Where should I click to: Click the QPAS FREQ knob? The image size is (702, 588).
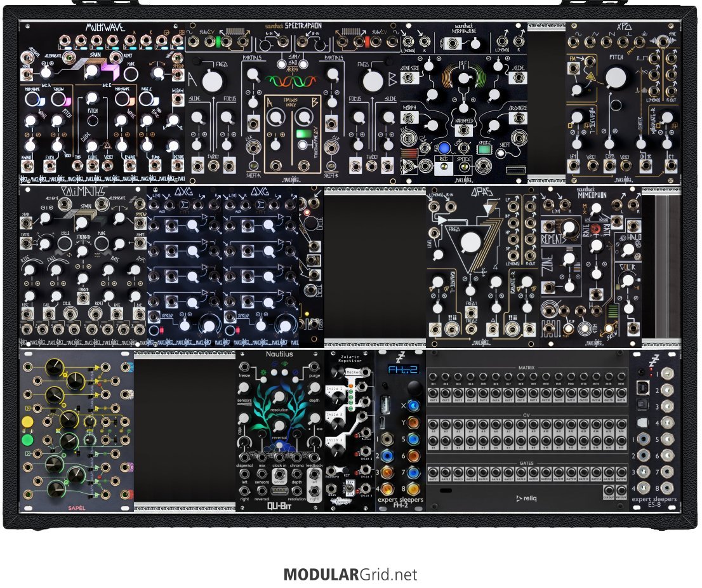470,243
